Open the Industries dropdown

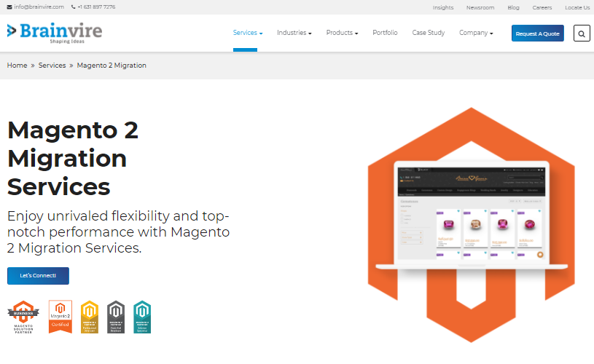[294, 33]
